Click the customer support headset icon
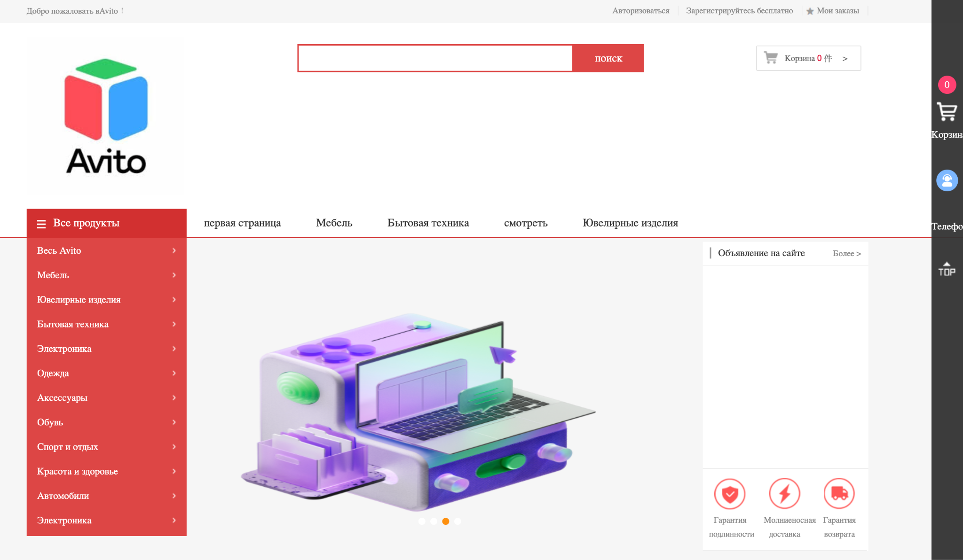Viewport: 963px width, 560px height. (947, 180)
